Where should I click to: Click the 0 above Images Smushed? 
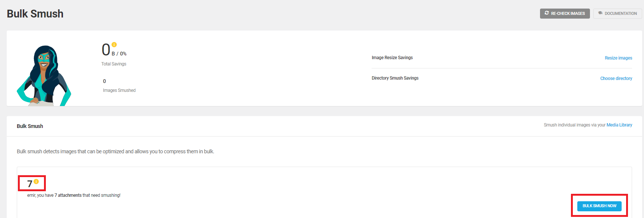pos(104,81)
